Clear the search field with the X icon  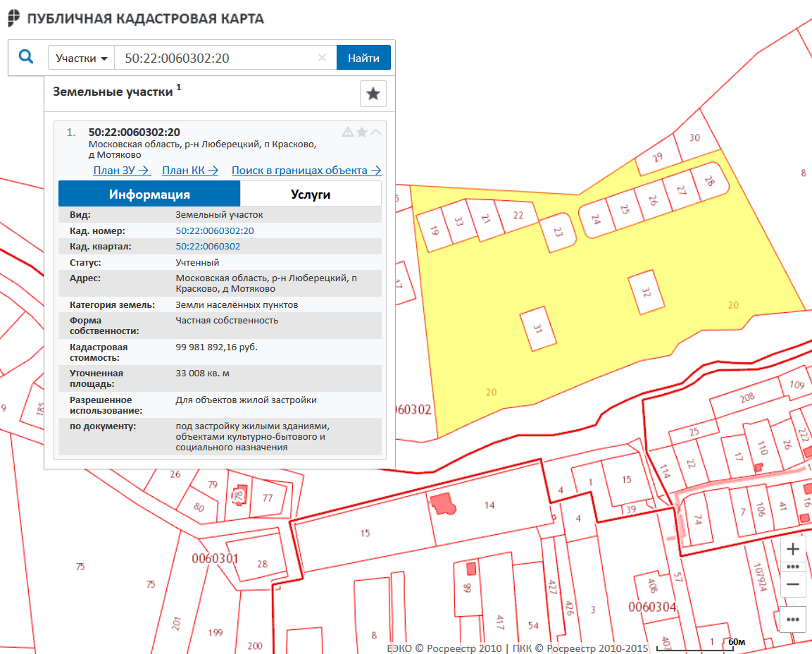(323, 58)
